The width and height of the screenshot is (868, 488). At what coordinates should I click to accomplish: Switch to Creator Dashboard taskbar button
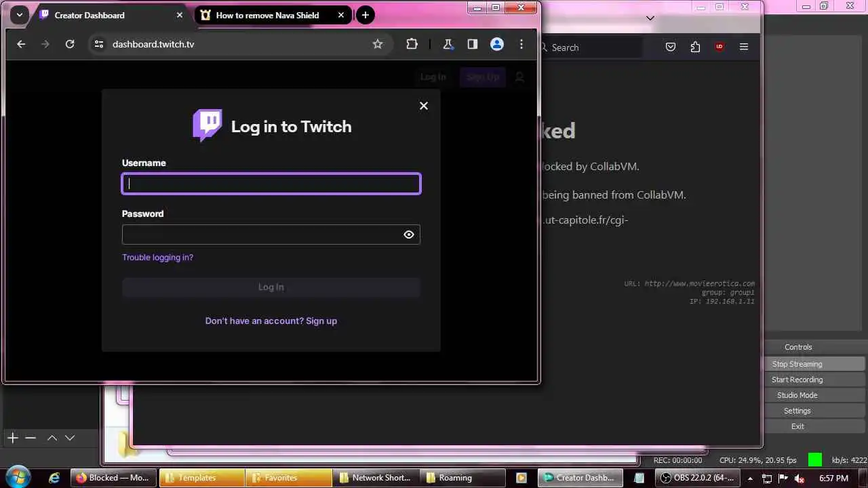(x=580, y=478)
